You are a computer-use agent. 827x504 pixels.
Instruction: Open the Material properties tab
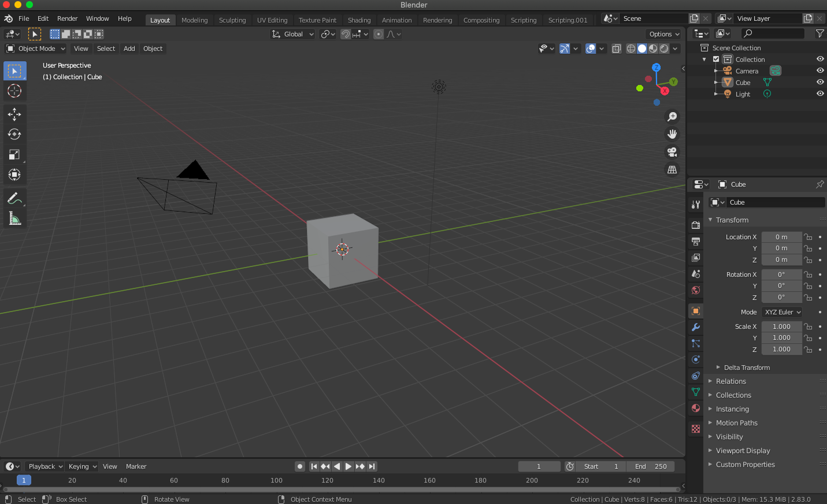(696, 408)
